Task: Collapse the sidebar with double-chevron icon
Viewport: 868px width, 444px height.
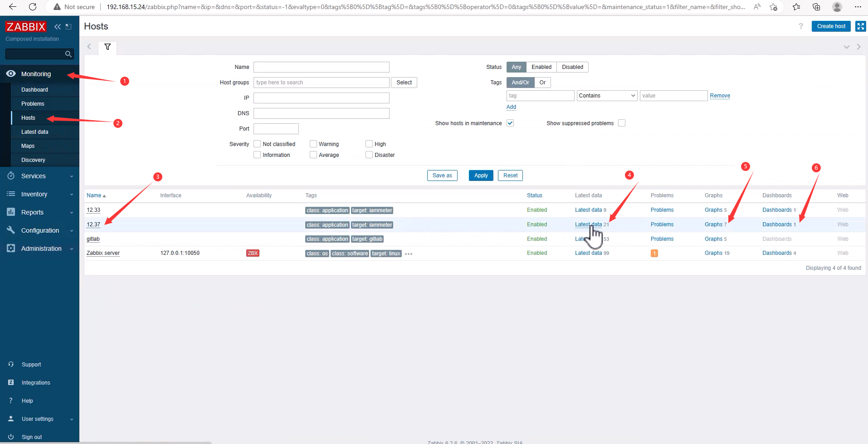Action: [x=58, y=27]
